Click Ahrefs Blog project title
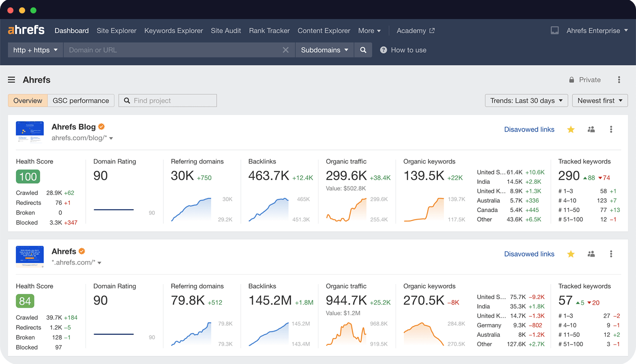This screenshot has width=636, height=364. (x=74, y=127)
